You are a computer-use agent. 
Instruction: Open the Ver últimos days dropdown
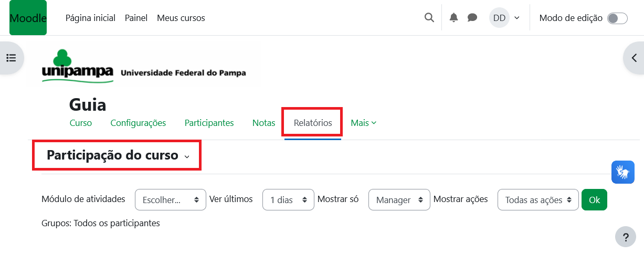pos(288,200)
